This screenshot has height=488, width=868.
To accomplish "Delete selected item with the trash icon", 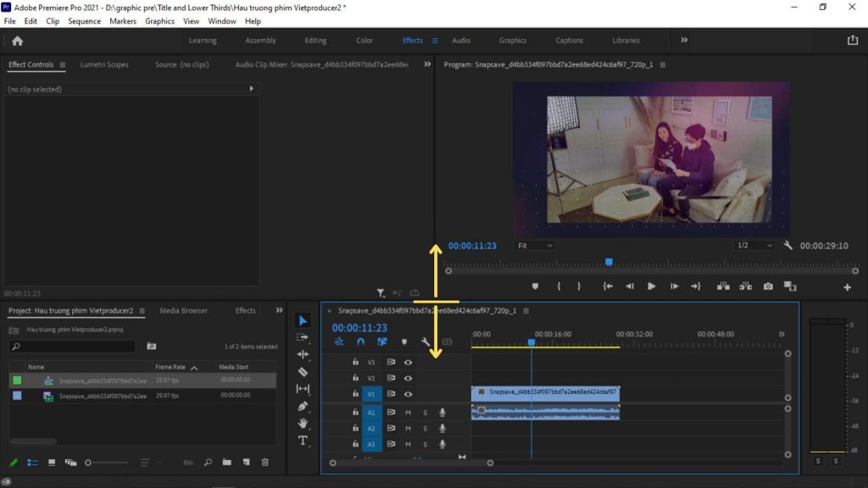I will [x=264, y=463].
